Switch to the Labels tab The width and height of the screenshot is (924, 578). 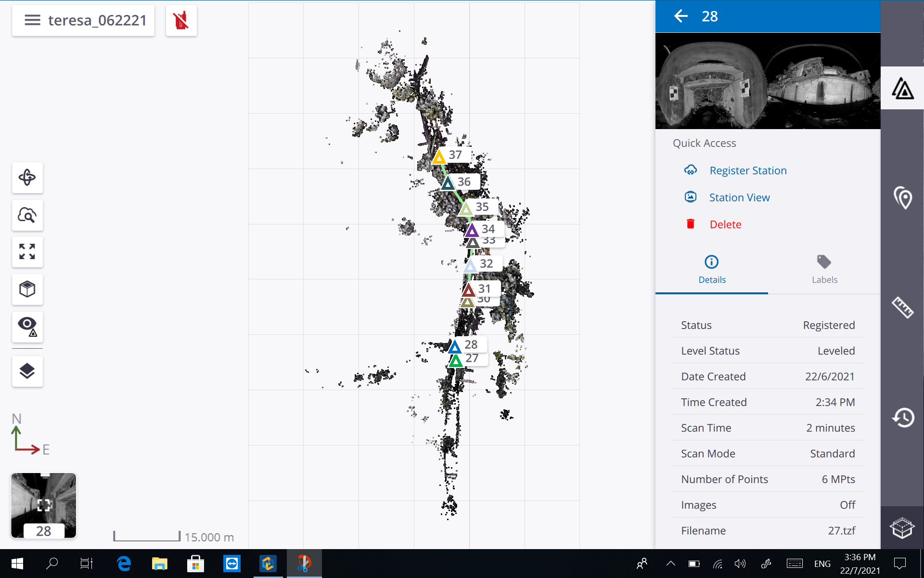coord(824,270)
